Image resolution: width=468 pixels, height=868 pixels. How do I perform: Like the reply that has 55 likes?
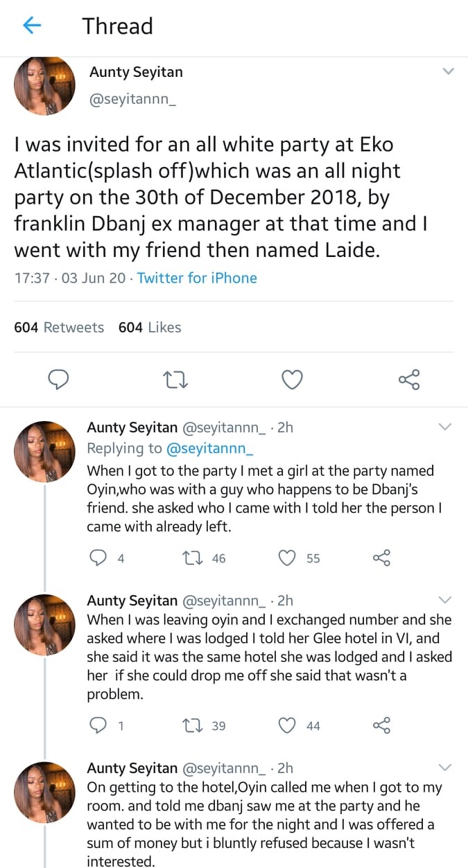[x=287, y=558]
